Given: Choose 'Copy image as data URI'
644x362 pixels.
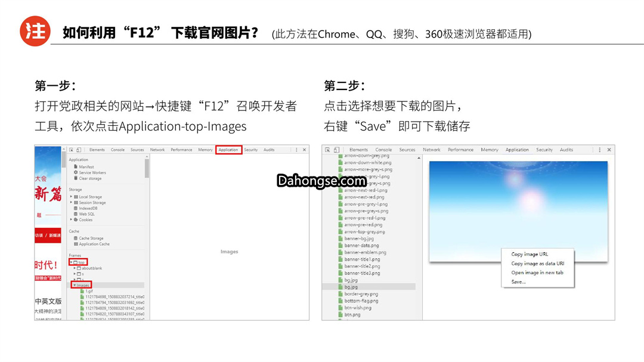Looking at the screenshot, I should click(538, 264).
